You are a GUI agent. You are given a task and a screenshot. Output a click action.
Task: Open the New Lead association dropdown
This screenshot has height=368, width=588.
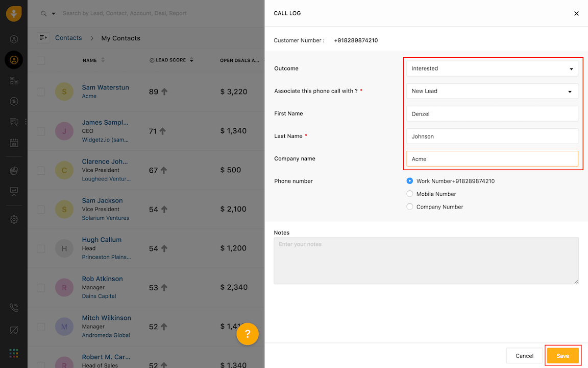pos(492,91)
